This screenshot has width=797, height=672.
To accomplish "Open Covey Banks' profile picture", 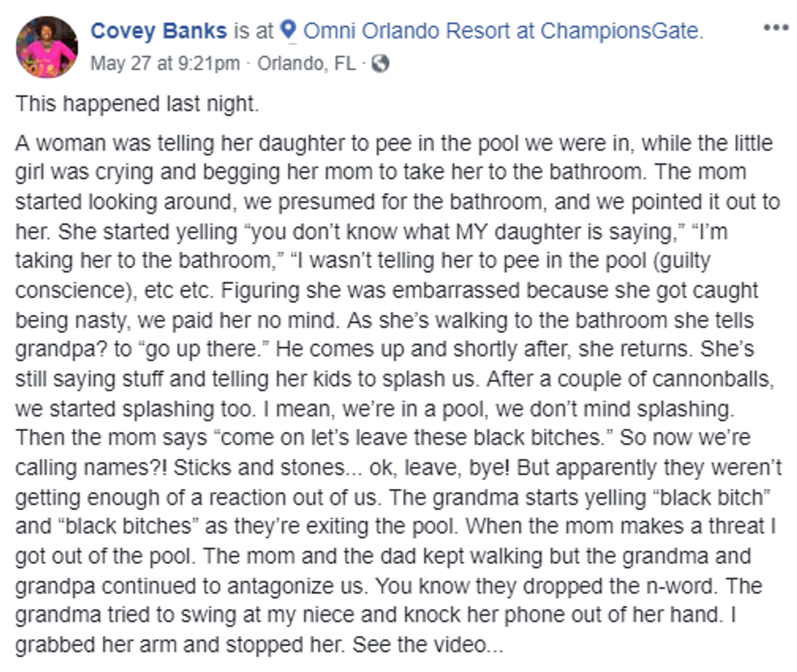I will click(x=47, y=46).
